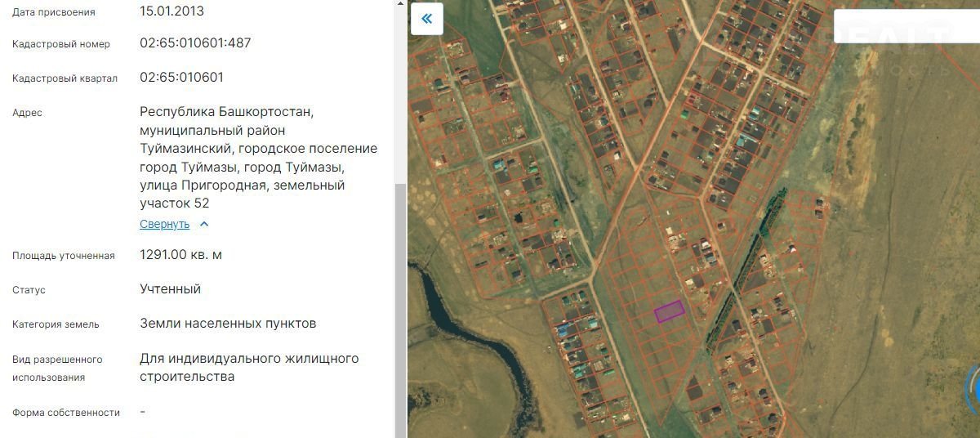Select the purple highlighted parcel on map

coord(669,311)
